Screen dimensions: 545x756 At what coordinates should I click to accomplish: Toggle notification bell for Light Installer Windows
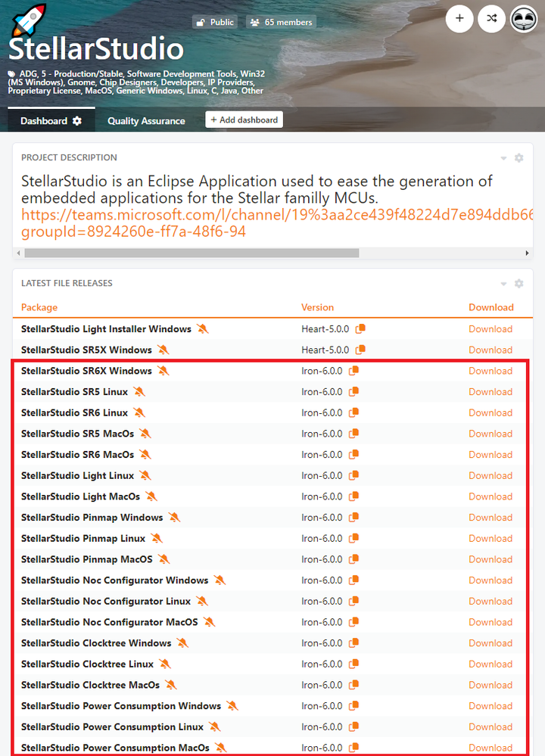point(203,329)
